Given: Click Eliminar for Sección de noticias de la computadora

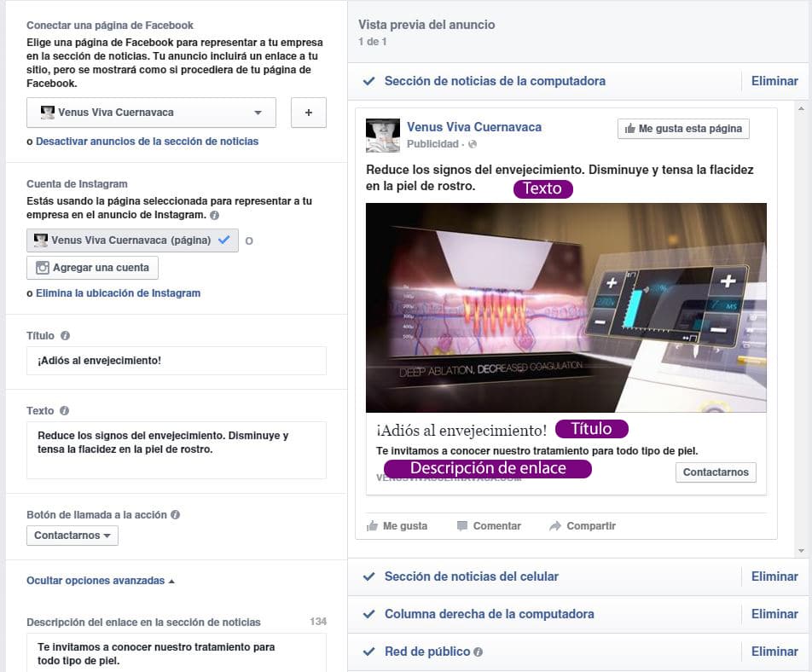Looking at the screenshot, I should point(774,81).
